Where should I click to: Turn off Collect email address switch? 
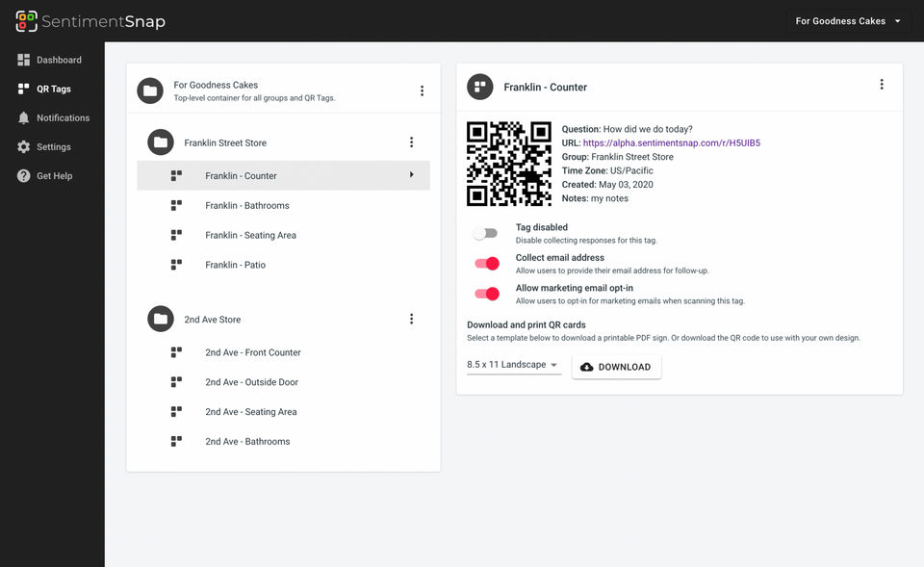[486, 264]
